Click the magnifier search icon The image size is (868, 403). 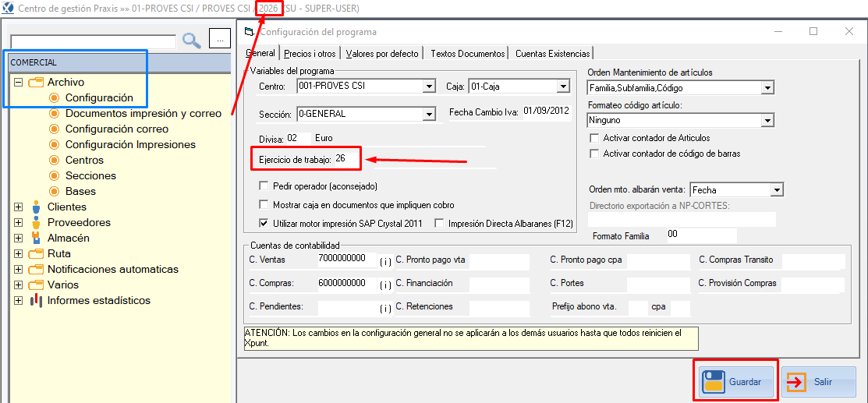pyautogui.click(x=192, y=40)
